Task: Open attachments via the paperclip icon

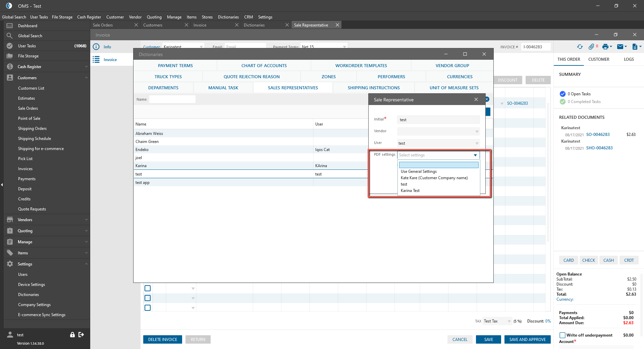Action: click(x=591, y=47)
